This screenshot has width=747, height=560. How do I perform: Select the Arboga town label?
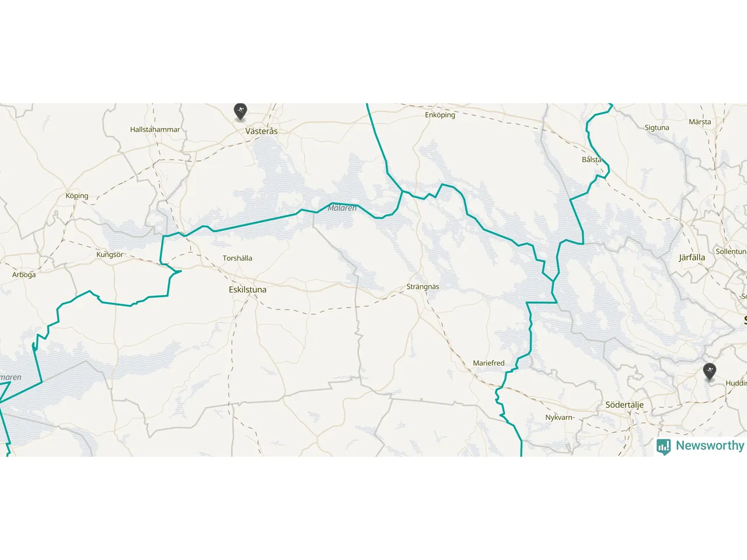(24, 275)
